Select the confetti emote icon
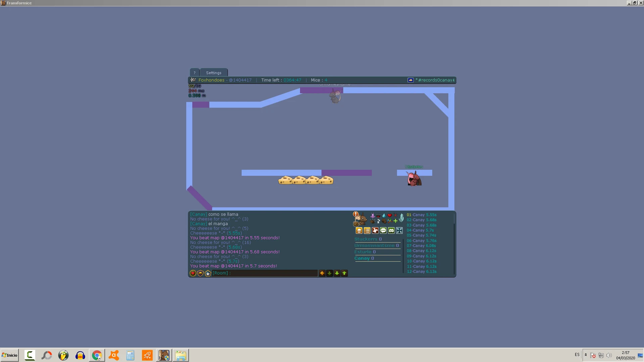Screen dimensions: 644x362 click(x=390, y=221)
